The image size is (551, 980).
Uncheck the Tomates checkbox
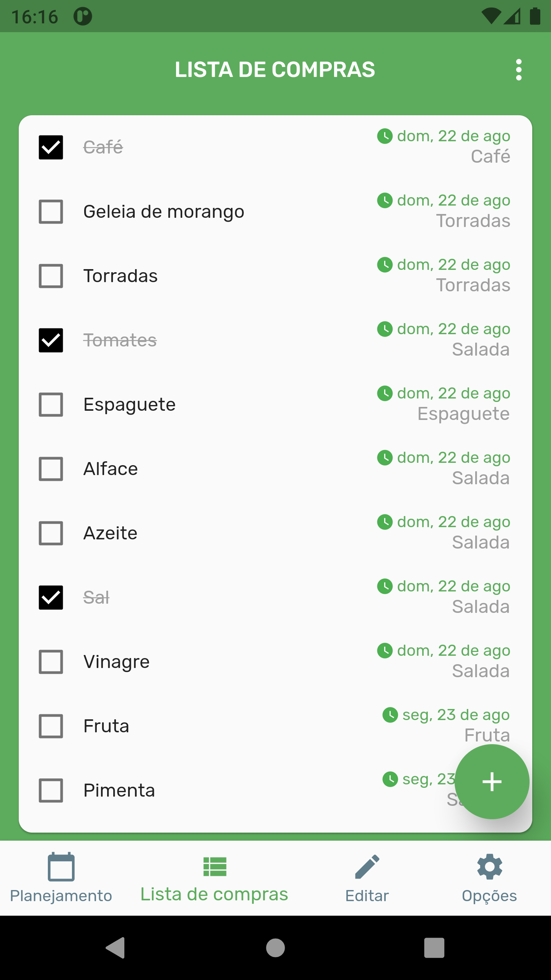coord(51,340)
